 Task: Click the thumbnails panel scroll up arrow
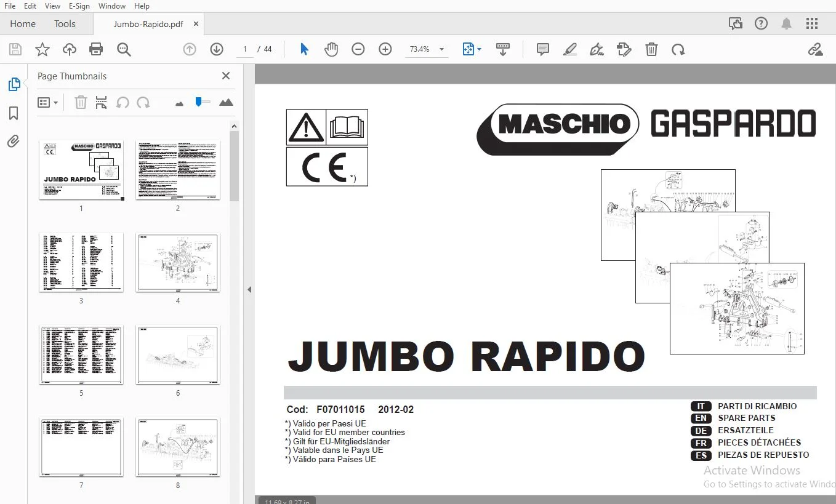click(x=234, y=126)
